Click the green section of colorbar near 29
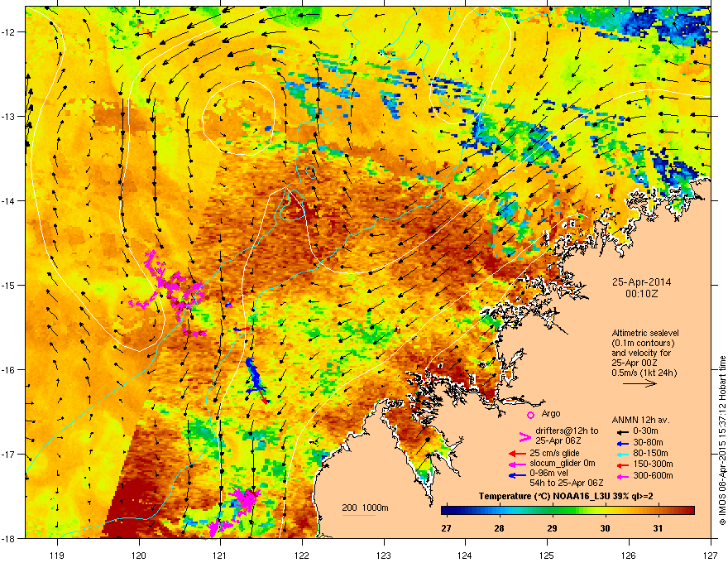The image size is (728, 563). click(553, 511)
